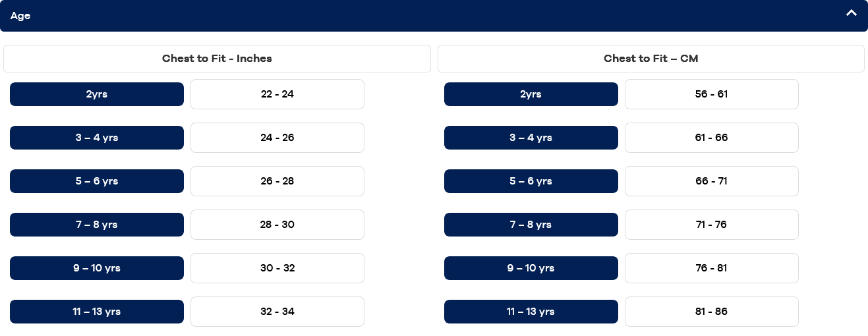Click the 7 – 8 yrs inches row label
Image resolution: width=868 pixels, height=336 pixels.
[97, 225]
